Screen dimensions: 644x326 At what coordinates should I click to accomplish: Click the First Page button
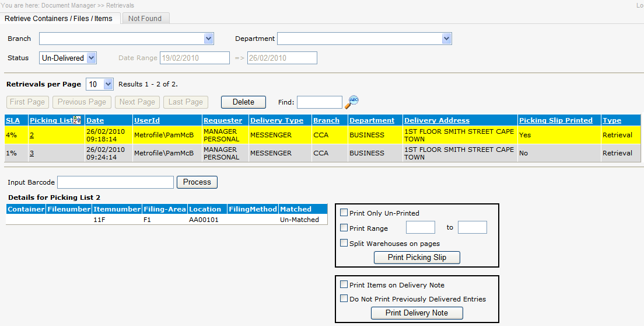27,102
